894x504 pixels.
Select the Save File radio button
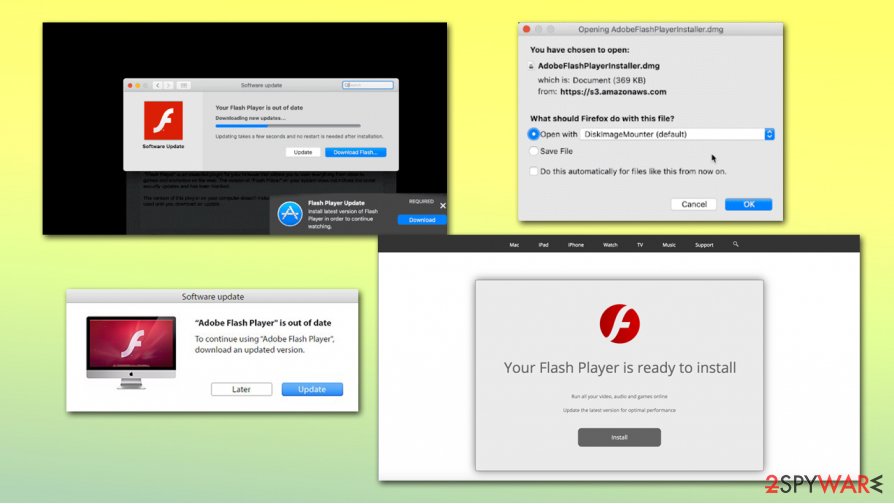tap(533, 151)
